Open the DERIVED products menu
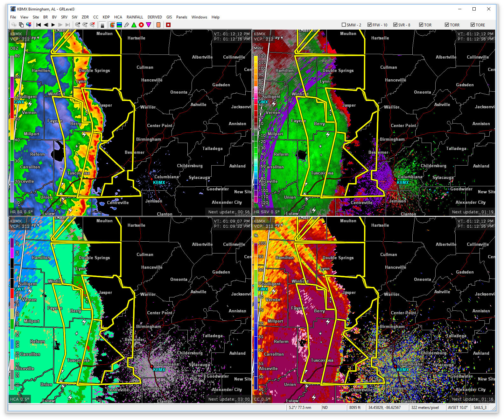504x420 pixels. point(155,17)
